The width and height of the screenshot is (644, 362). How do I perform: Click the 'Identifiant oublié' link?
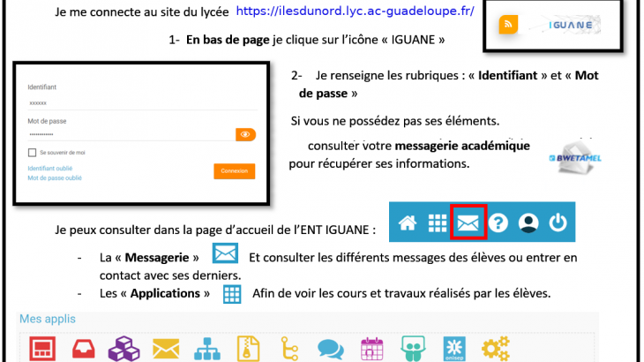tap(50, 168)
